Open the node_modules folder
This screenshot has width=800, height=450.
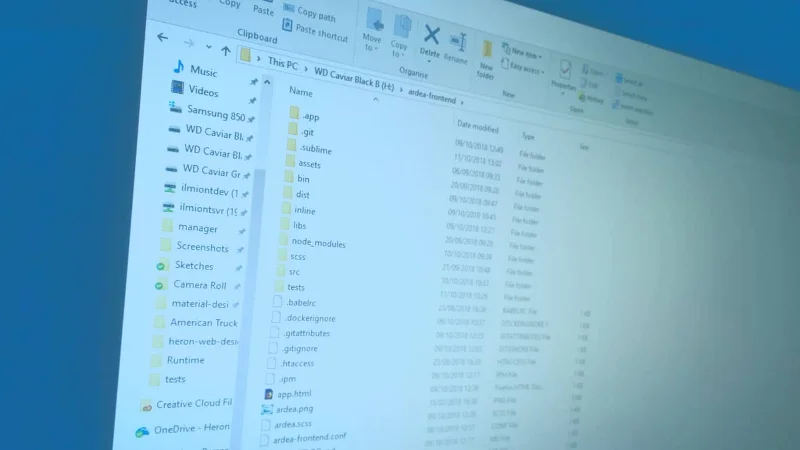click(x=318, y=242)
